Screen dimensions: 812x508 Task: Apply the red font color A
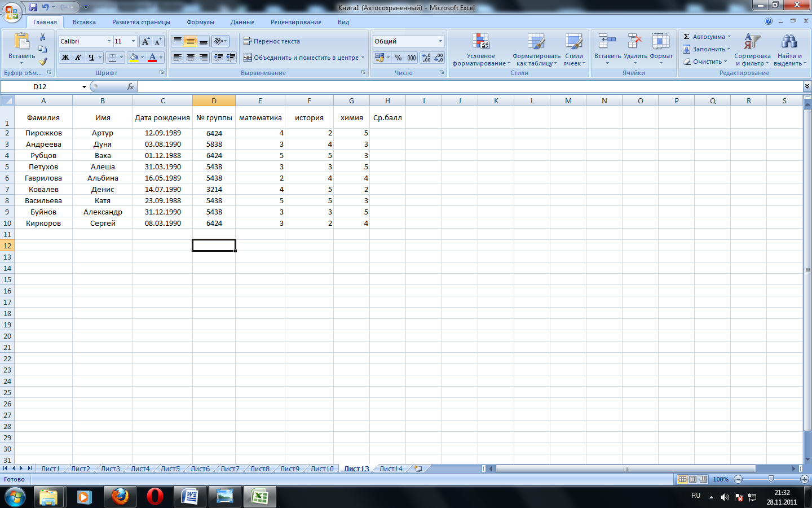pos(152,58)
